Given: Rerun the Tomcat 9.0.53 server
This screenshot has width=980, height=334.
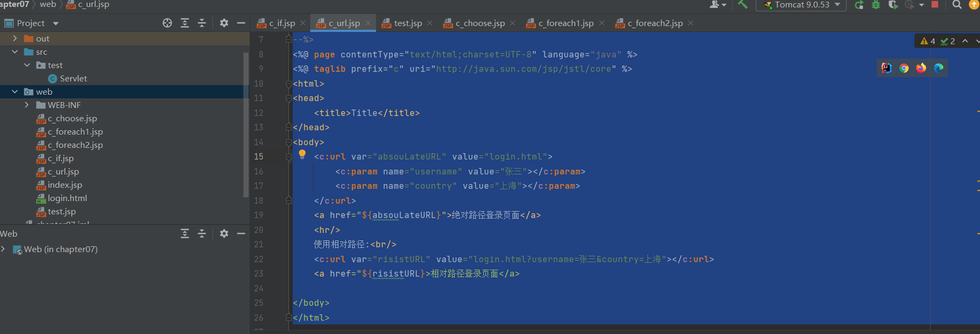Looking at the screenshot, I should pos(859,5).
